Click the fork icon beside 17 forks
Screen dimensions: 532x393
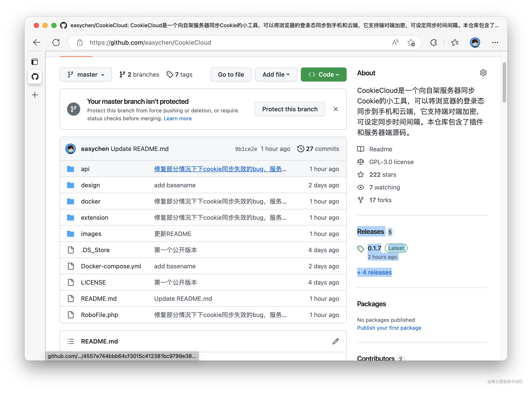pyautogui.click(x=361, y=200)
